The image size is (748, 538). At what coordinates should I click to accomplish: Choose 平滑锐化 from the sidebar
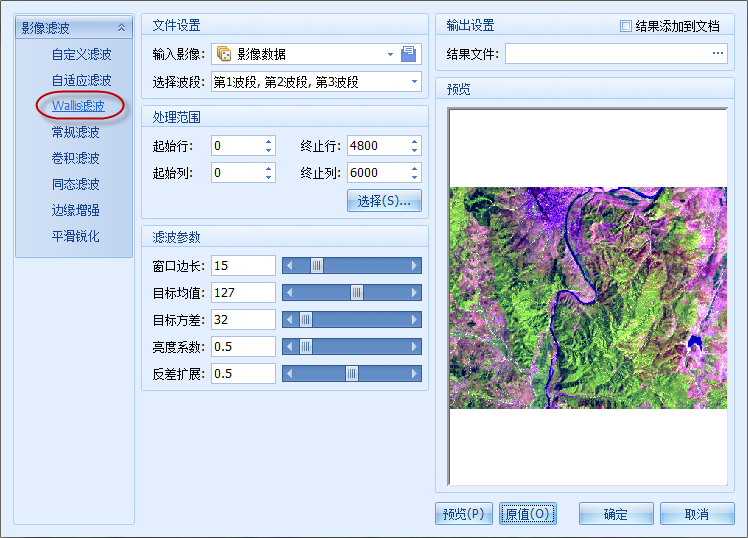76,236
